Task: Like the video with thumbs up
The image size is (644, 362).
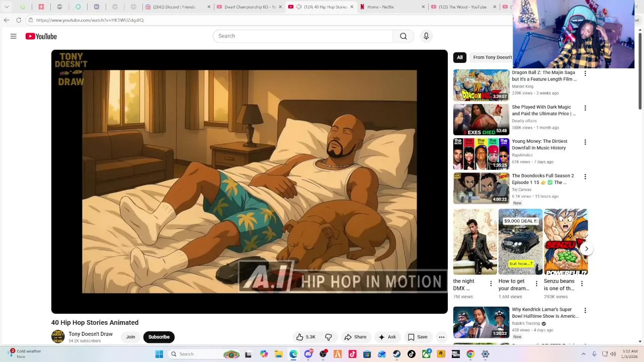Action: [x=306, y=337]
